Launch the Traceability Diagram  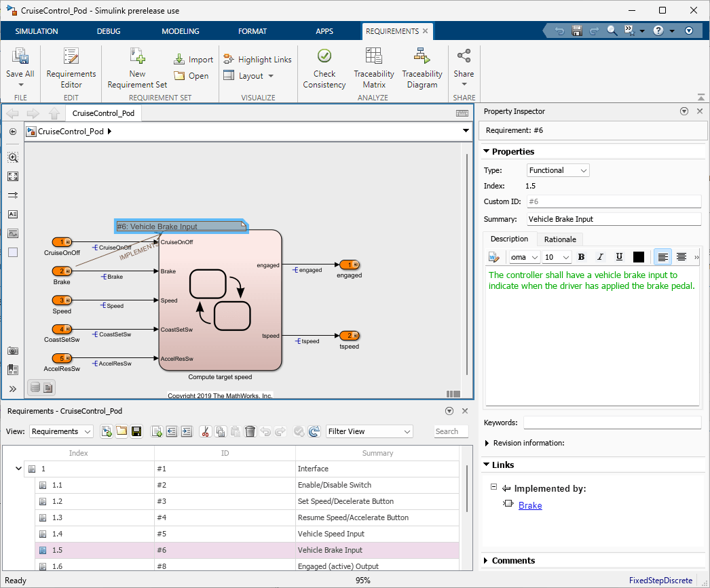pyautogui.click(x=422, y=68)
